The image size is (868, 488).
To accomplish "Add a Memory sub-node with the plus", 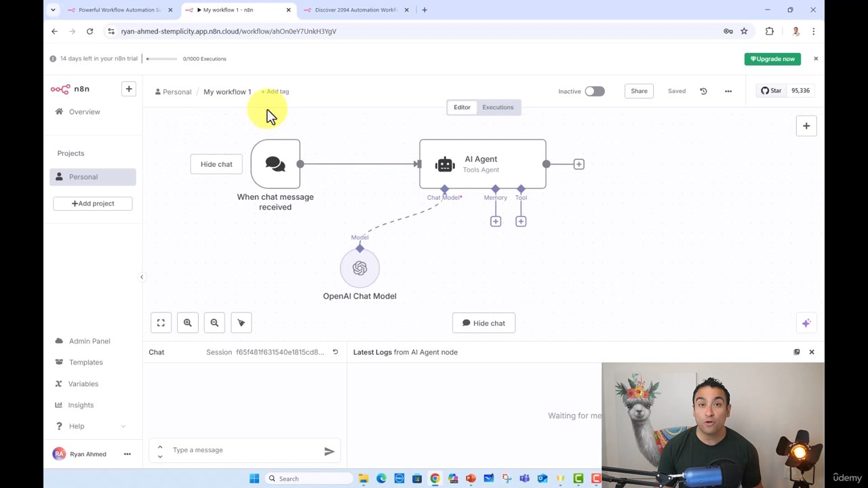I will (x=496, y=222).
